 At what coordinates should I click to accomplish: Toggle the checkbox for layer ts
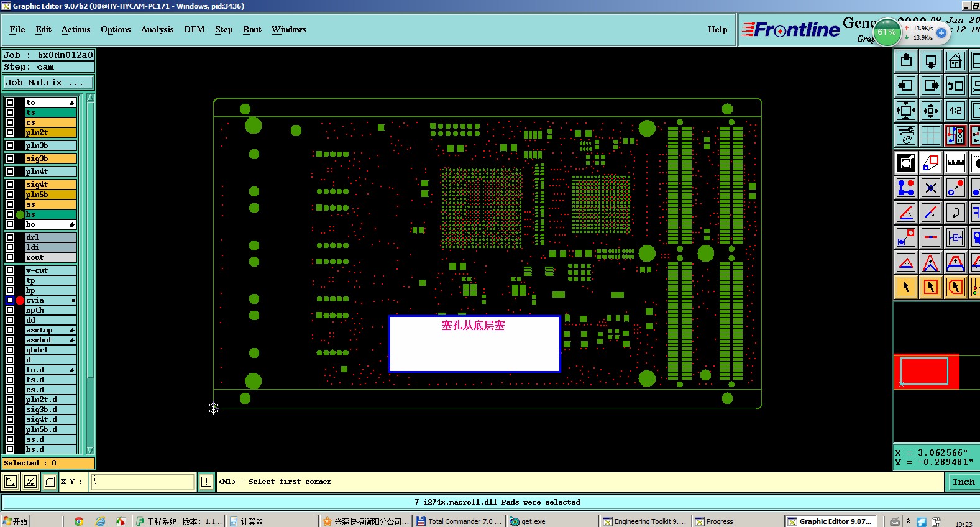[x=10, y=112]
